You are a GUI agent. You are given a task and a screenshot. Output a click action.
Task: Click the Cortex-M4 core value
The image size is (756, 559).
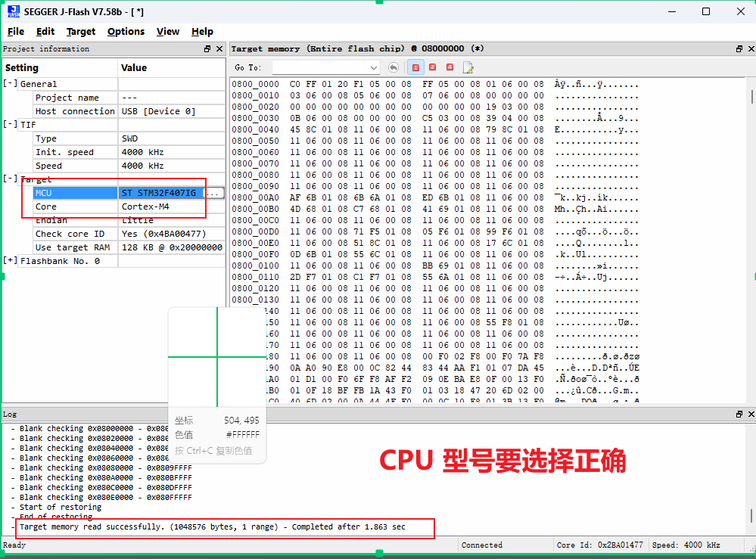145,207
